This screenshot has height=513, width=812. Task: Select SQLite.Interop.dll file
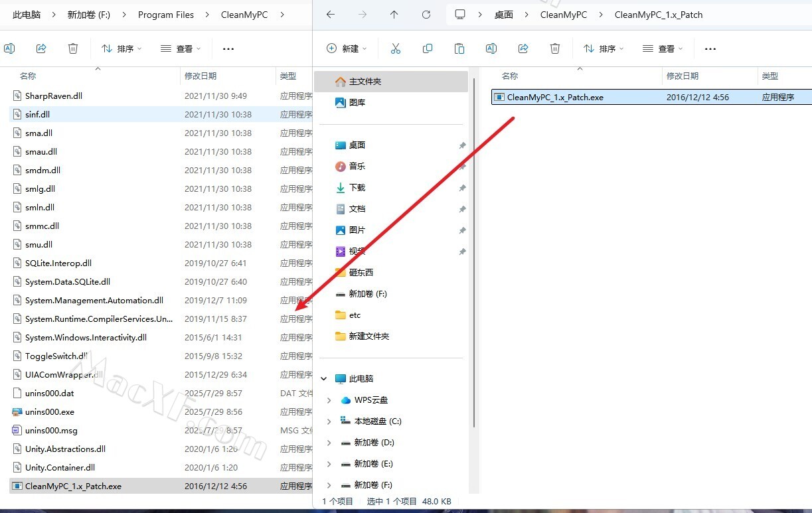[x=161, y=263]
